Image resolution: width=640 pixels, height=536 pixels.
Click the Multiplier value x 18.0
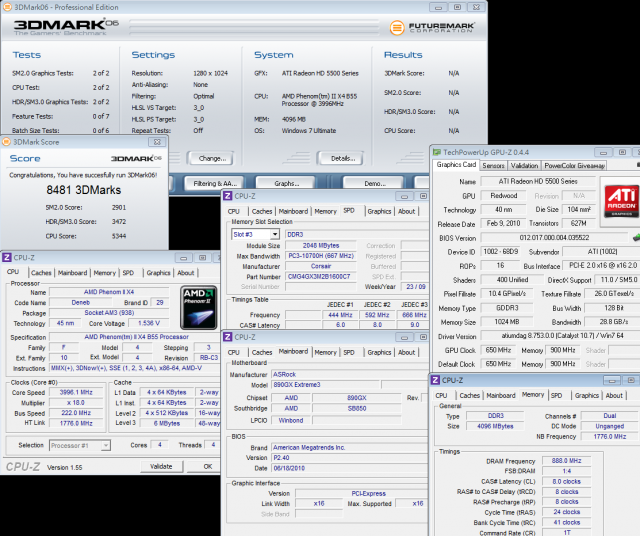click(x=76, y=403)
